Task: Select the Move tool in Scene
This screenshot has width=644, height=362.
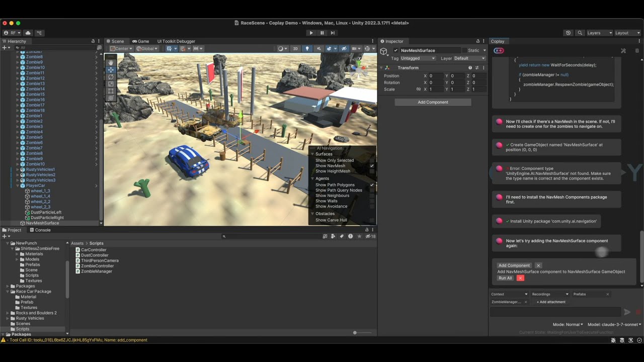Action: tap(111, 70)
